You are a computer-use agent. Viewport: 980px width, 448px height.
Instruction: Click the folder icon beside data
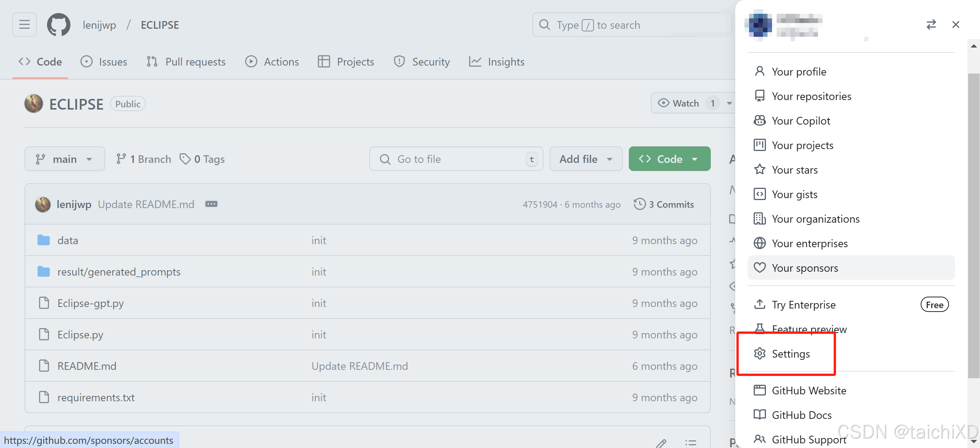coord(43,240)
